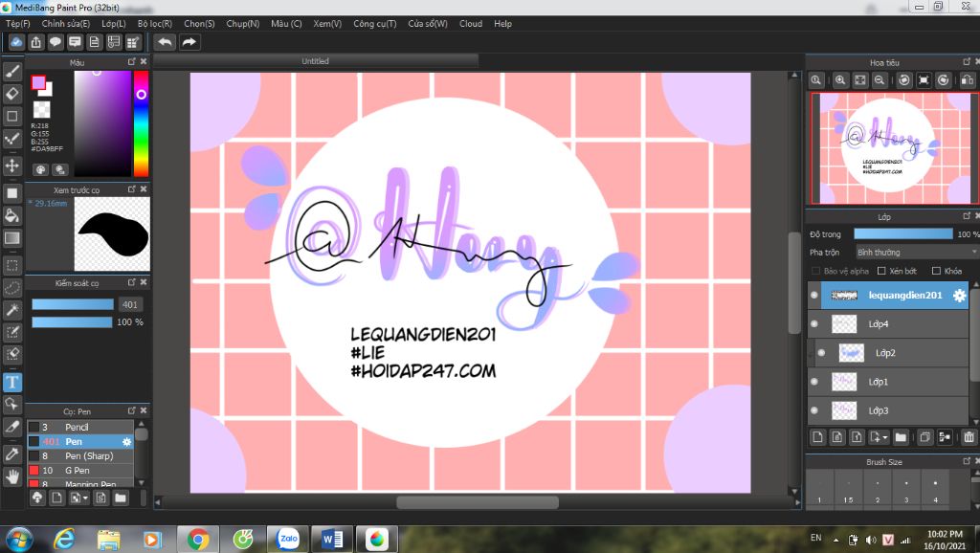The height and width of the screenshot is (553, 980).
Task: Open Chrome from the Windows taskbar
Action: [x=198, y=539]
